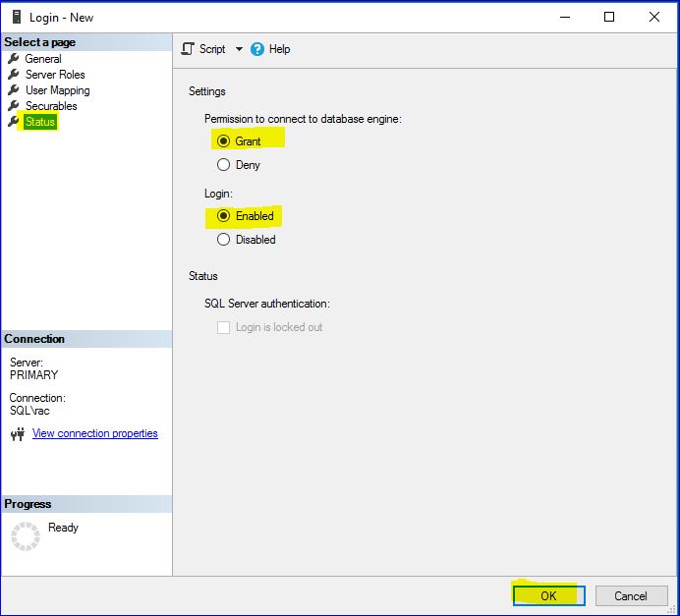The height and width of the screenshot is (616, 680).
Task: Click the wrench icon beside Securables
Action: coord(14,106)
